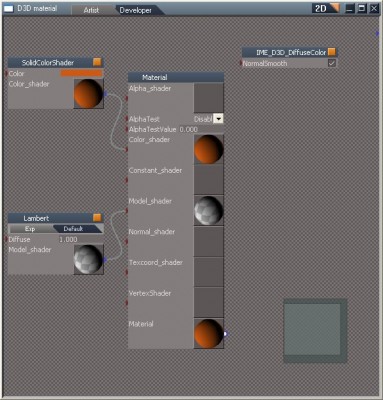Image resolution: width=383 pixels, height=400 pixels.
Task: Select the Exp tab in Lambert node
Action: (x=30, y=229)
